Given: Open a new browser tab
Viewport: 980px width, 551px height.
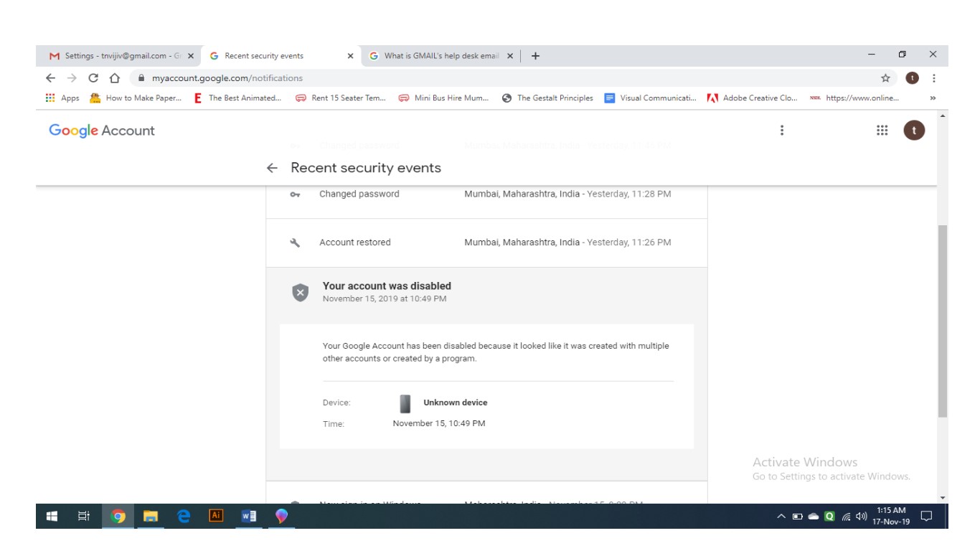Looking at the screenshot, I should click(535, 56).
